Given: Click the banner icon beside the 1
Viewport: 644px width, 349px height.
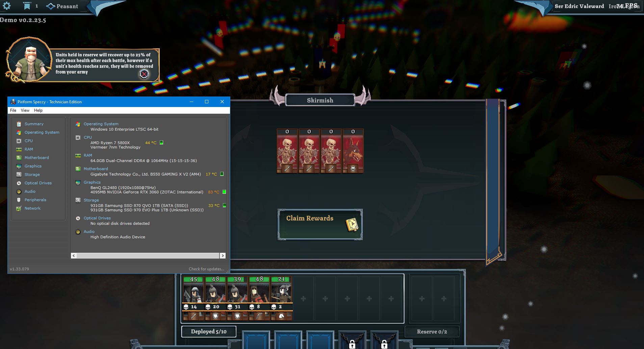Looking at the screenshot, I should [x=27, y=6].
